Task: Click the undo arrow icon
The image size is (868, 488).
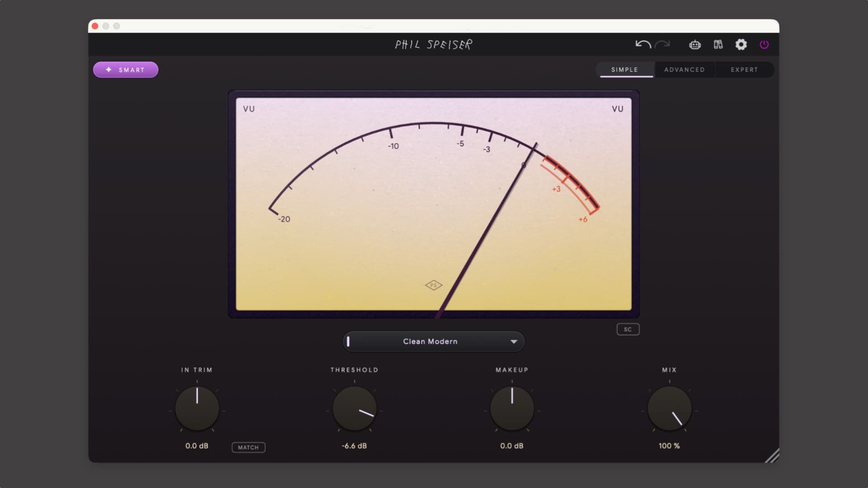Action: tap(643, 44)
